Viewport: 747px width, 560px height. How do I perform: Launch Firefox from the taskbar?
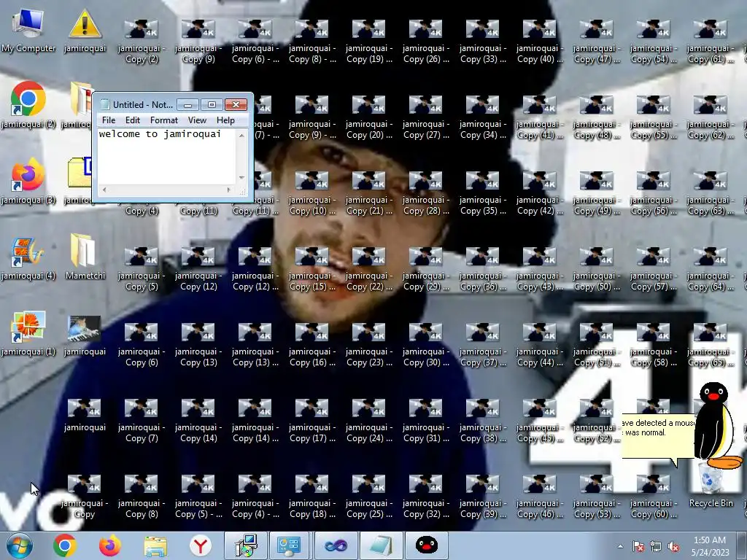tap(109, 545)
